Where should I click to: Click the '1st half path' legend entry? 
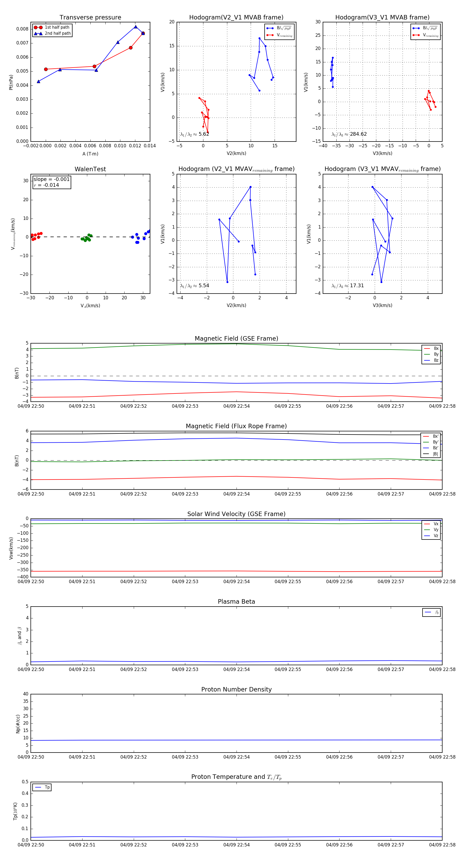point(52,27)
